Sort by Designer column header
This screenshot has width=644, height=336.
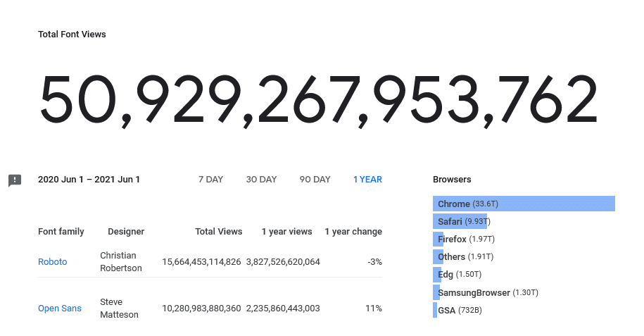pos(126,232)
